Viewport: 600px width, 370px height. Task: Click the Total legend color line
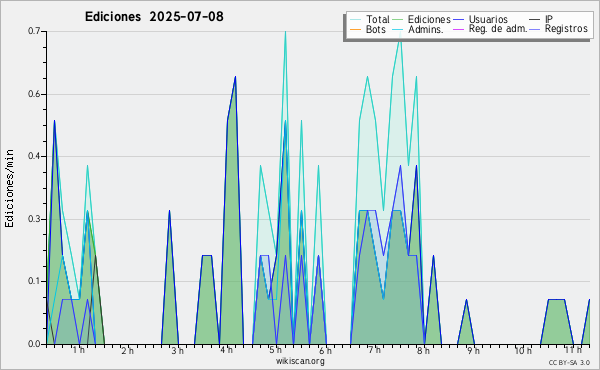[355, 20]
